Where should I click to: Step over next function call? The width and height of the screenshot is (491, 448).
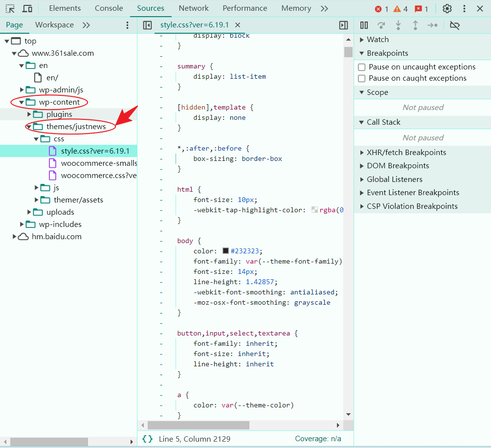[381, 25]
